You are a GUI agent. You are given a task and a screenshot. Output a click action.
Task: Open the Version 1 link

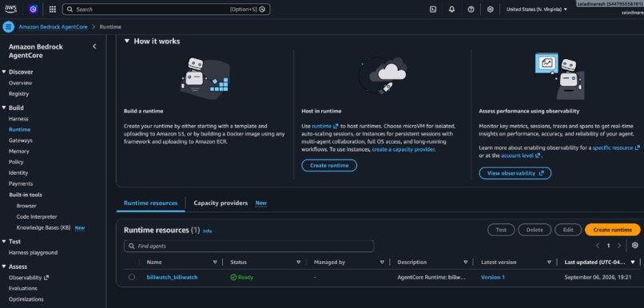click(x=493, y=277)
